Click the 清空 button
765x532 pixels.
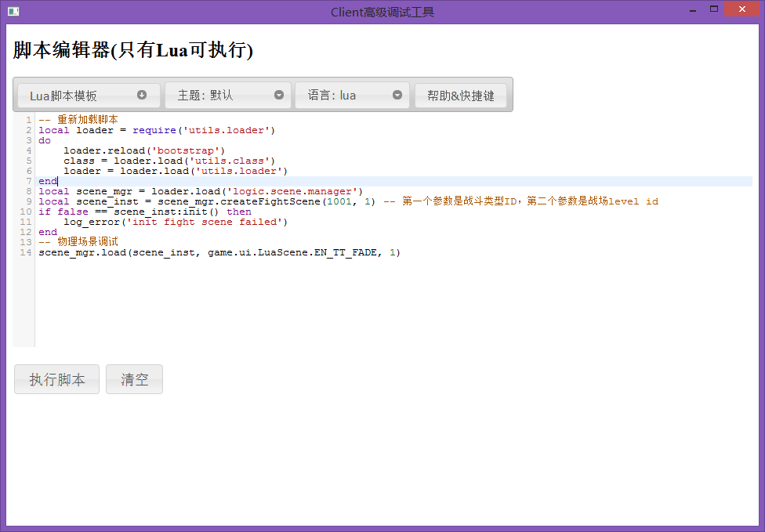click(x=134, y=379)
